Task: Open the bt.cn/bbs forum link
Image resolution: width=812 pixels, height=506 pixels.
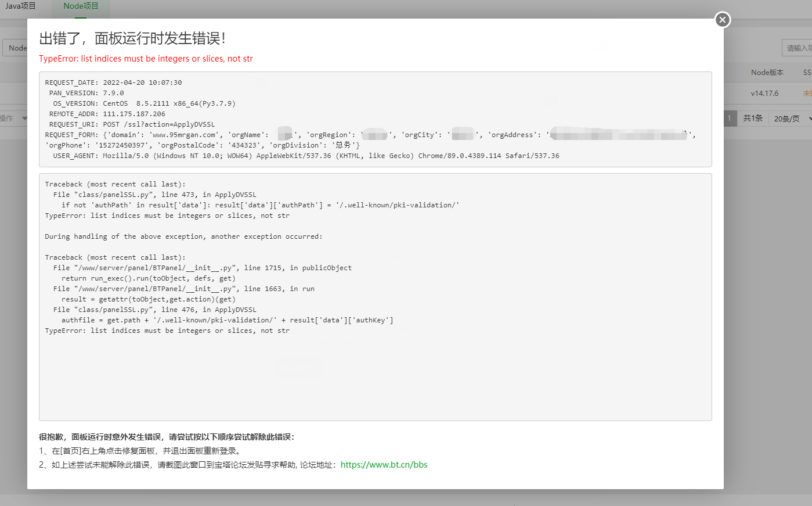Action: 384,465
